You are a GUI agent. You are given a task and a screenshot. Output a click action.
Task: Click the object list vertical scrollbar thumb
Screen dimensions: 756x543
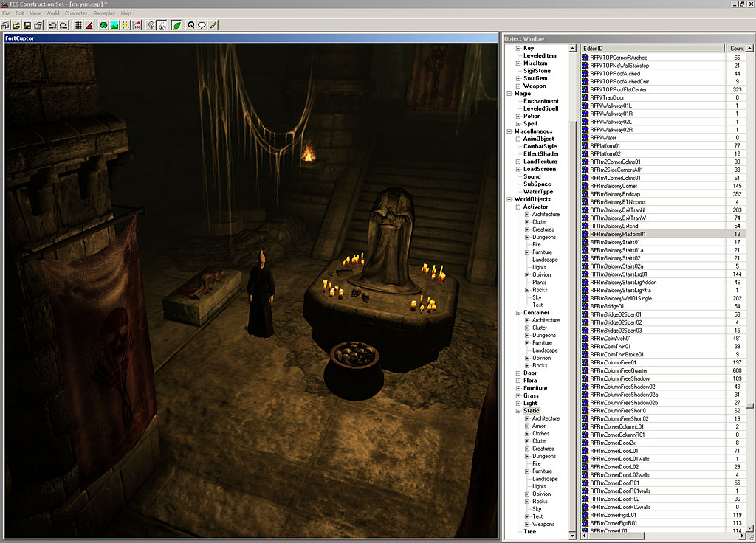click(x=750, y=407)
